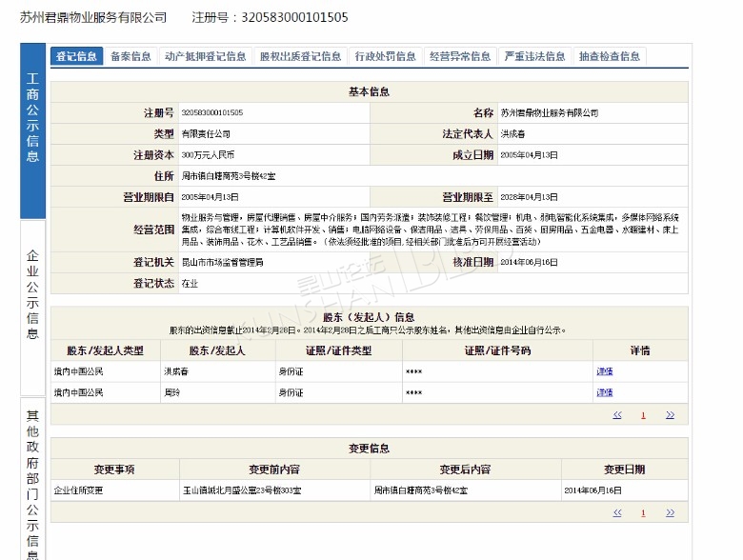The image size is (743, 560).
Task: Open the 行政处罚信息 tab
Action: 385,56
